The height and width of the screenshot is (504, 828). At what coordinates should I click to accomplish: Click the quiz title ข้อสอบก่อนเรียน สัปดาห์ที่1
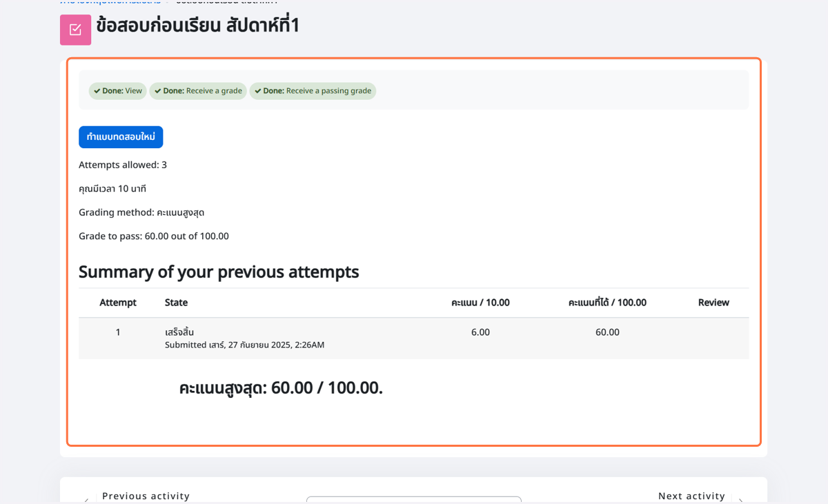pyautogui.click(x=198, y=26)
